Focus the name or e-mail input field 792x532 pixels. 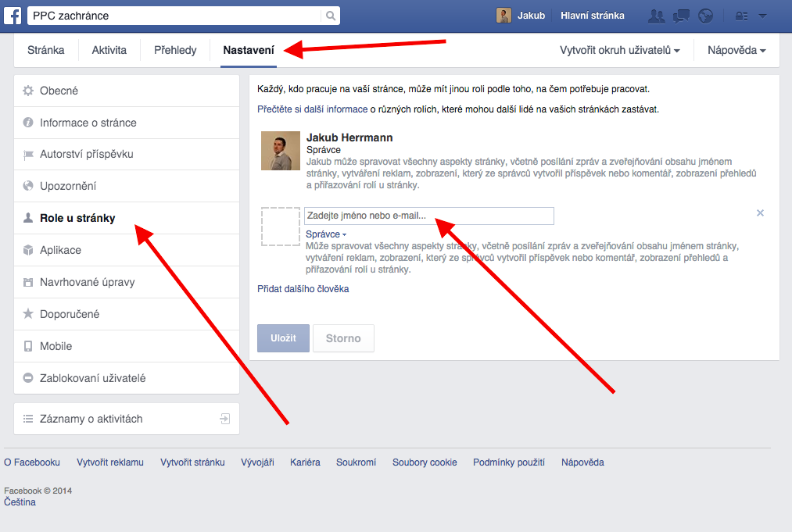(428, 216)
